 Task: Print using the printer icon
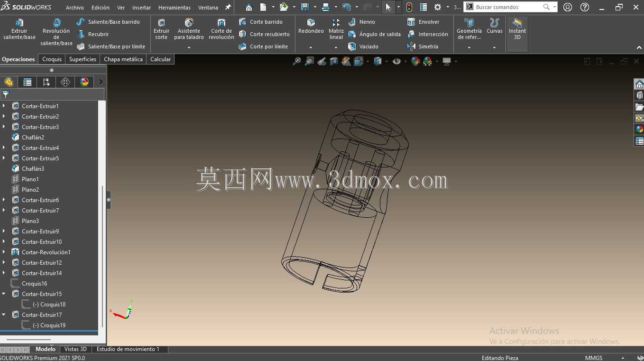tap(326, 7)
